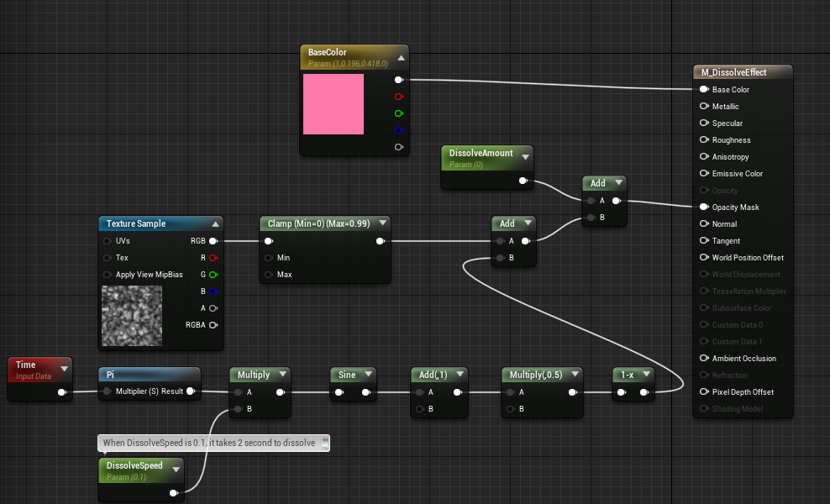The image size is (830, 504).
Task: Select BaseColor white RGB output pin
Action: (x=398, y=80)
